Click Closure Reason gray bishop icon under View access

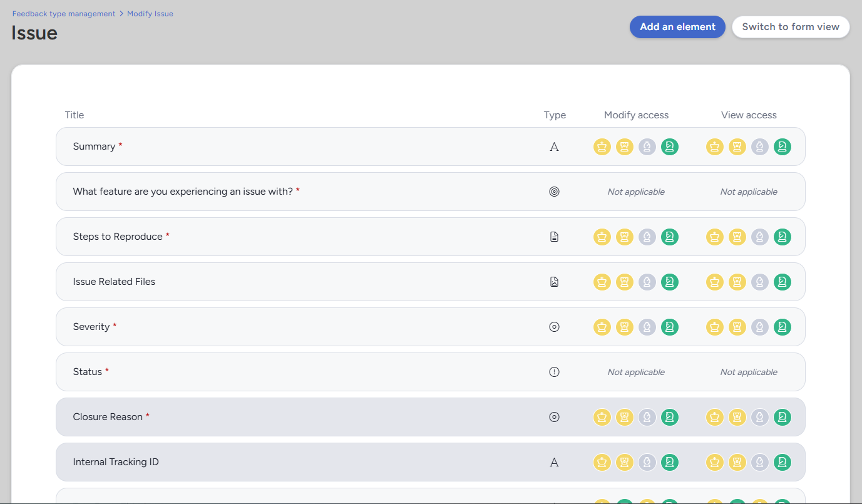760,417
